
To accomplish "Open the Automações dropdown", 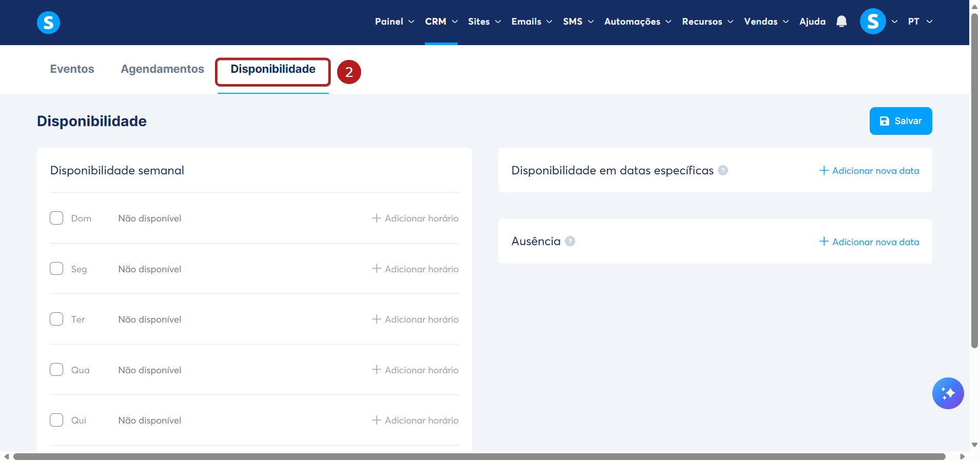I will (x=638, y=22).
